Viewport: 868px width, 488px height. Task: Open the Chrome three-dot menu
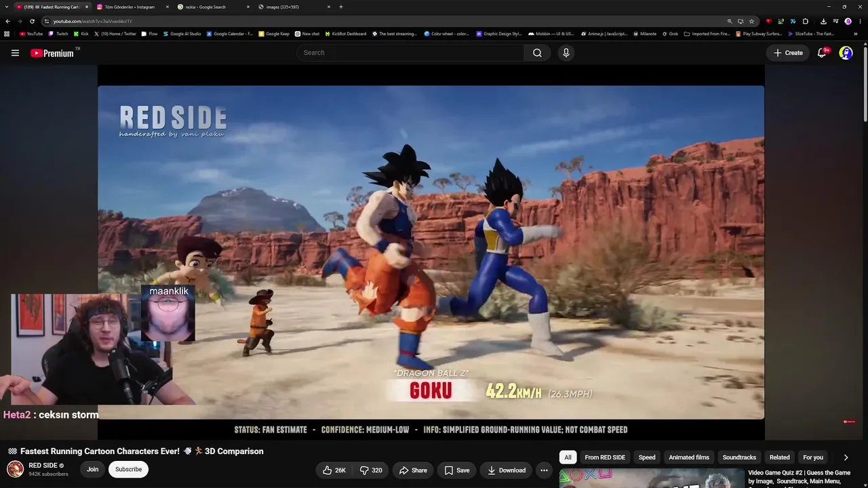(860, 21)
